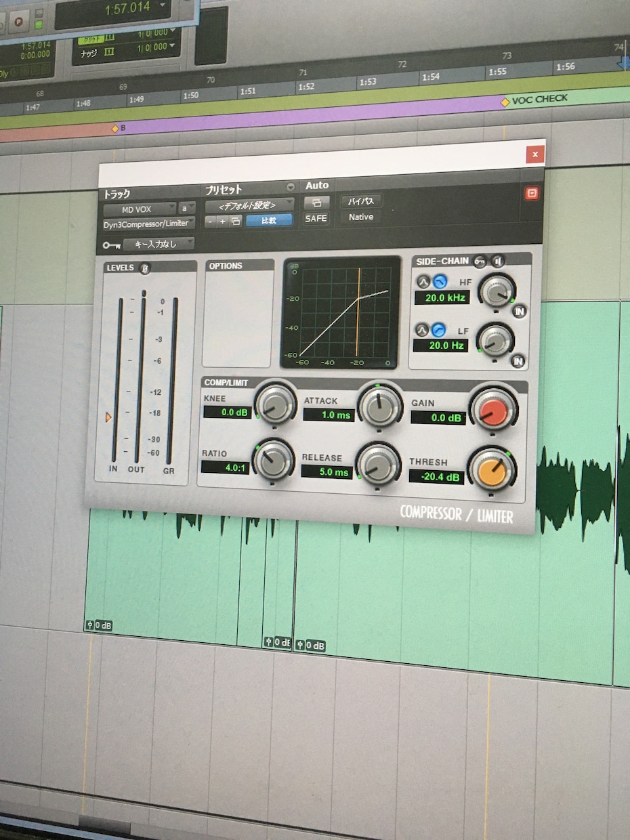Close the plug-in window with red X
This screenshot has height=840, width=630.
click(x=535, y=154)
